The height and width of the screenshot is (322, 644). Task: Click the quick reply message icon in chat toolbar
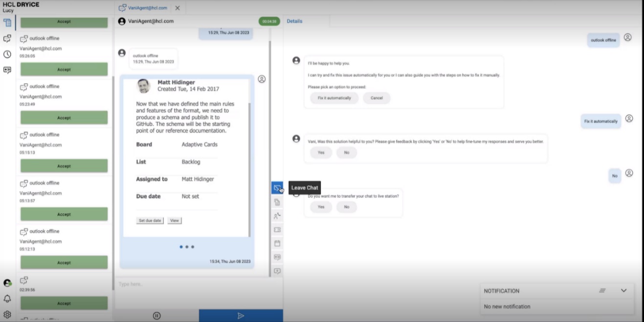point(277,257)
